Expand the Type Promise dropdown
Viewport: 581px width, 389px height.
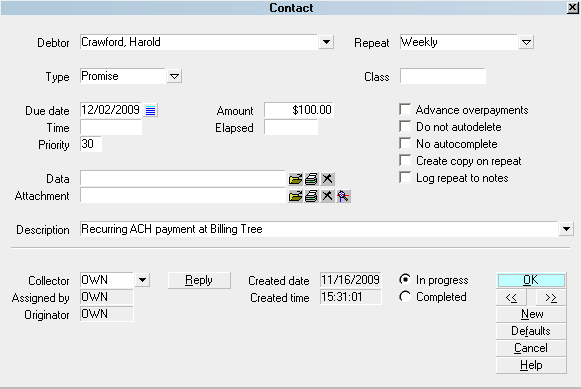(174, 76)
